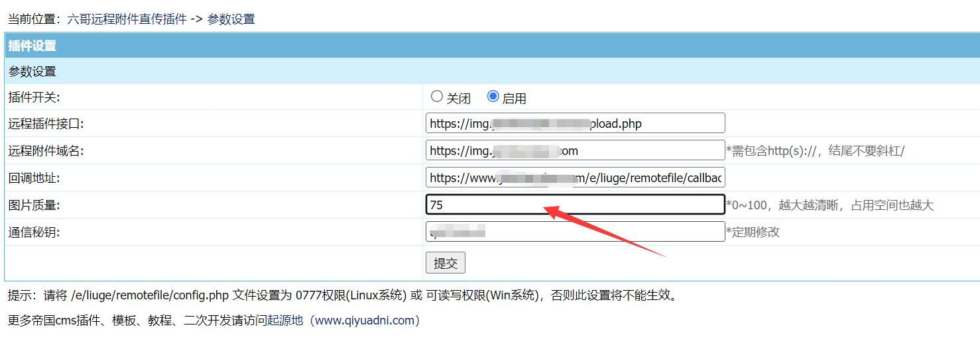Select the 关闭 radio button
This screenshot has height=349, width=980.
click(x=436, y=97)
